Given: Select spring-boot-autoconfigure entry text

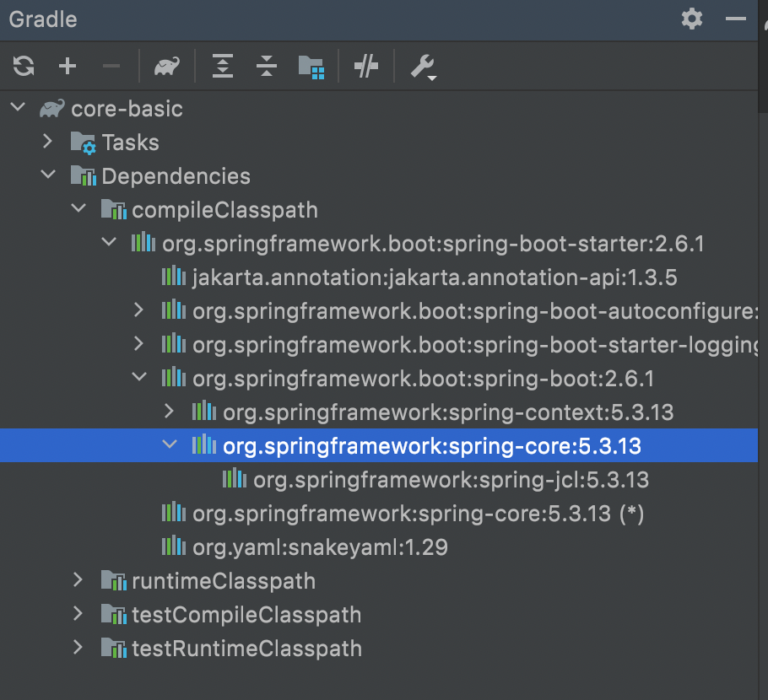Looking at the screenshot, I should (x=475, y=312).
